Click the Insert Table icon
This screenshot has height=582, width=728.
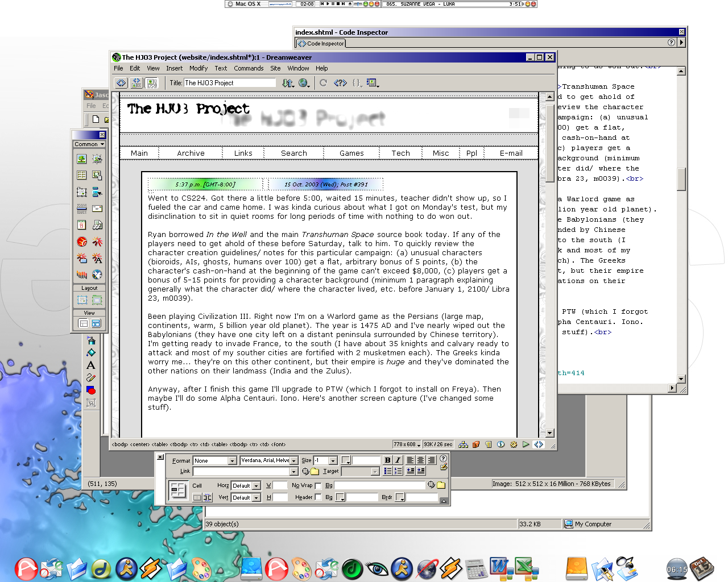(x=82, y=176)
